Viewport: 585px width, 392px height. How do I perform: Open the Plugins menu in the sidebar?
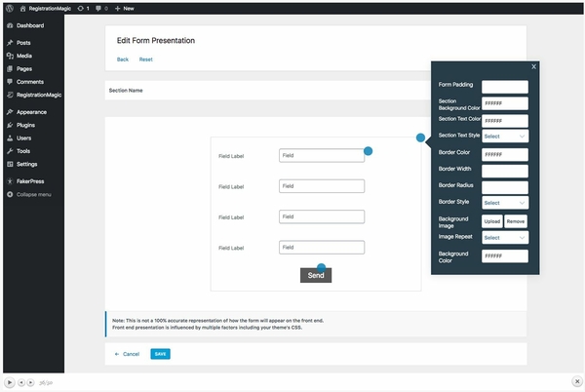26,125
